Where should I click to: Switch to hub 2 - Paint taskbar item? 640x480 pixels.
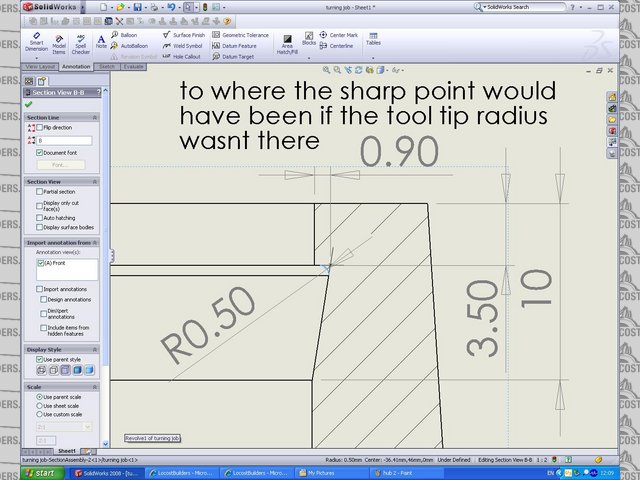407,473
